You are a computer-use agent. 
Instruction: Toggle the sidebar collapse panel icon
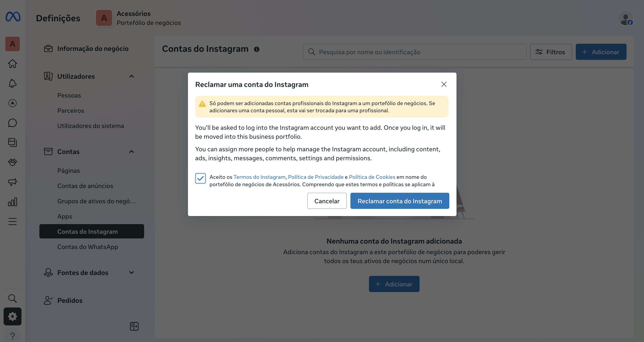134,326
